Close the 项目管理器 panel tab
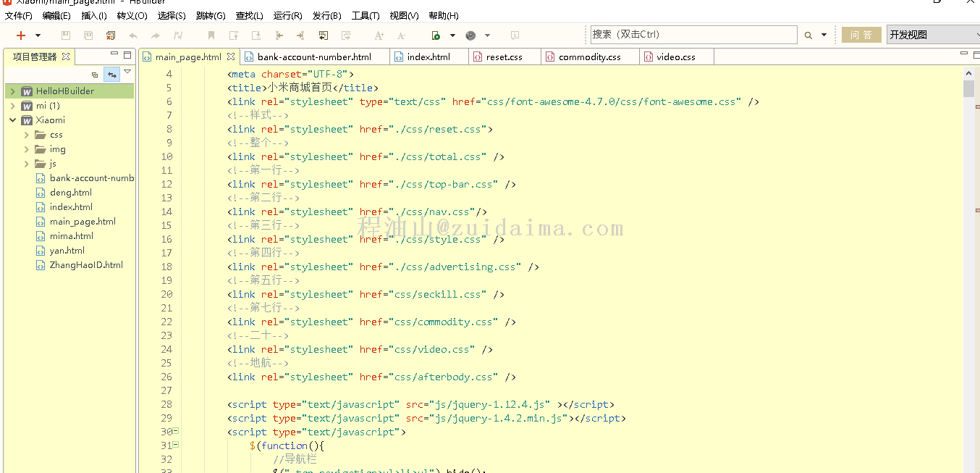The image size is (980, 473). click(x=66, y=56)
